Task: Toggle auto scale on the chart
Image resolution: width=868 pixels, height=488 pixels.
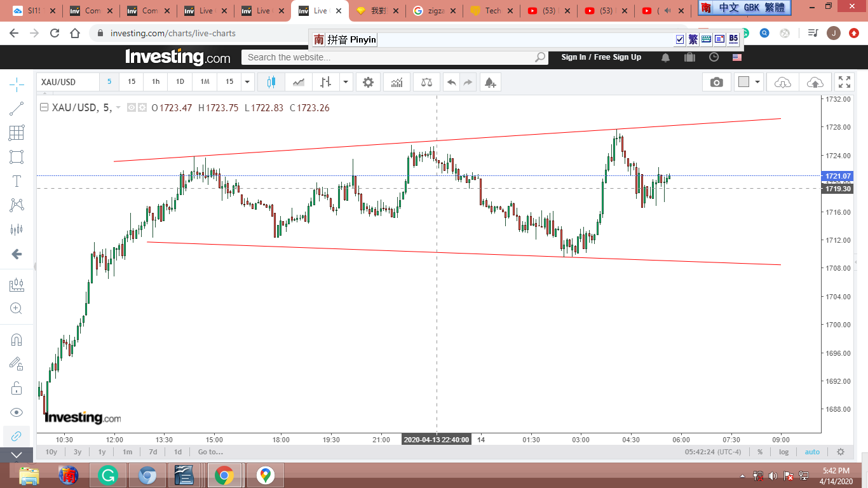Action: point(812,452)
